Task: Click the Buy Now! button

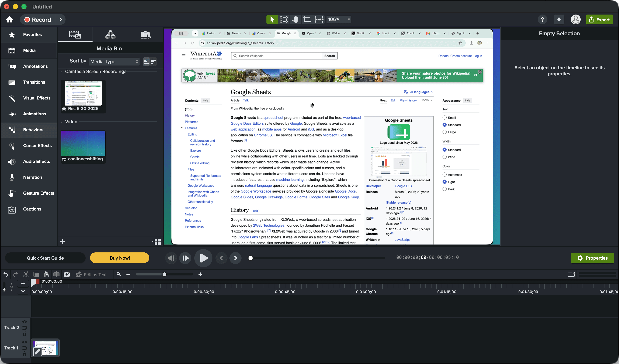Action: coord(120,258)
